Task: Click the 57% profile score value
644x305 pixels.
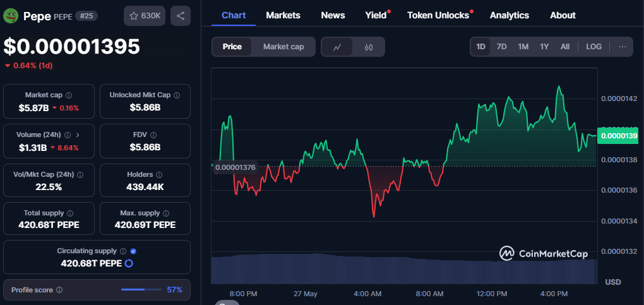Action: point(174,290)
